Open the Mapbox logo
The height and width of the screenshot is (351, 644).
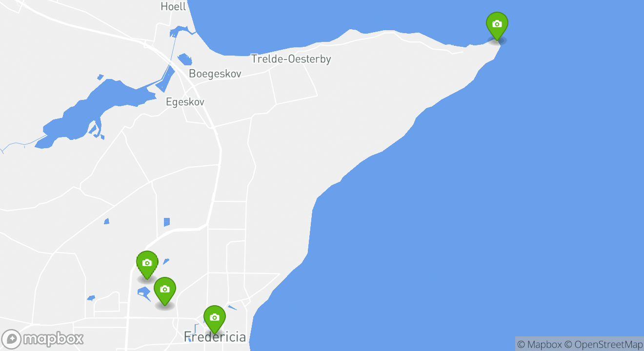42,339
